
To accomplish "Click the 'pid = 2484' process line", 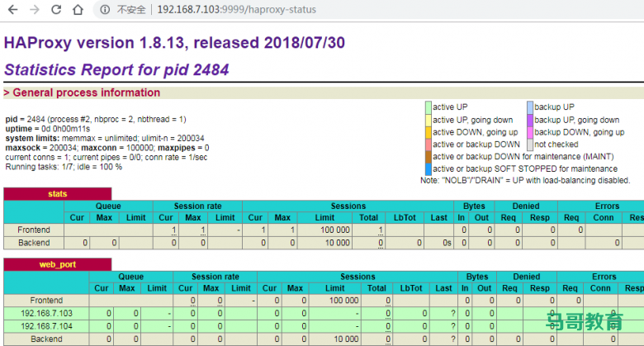I will (x=96, y=119).
